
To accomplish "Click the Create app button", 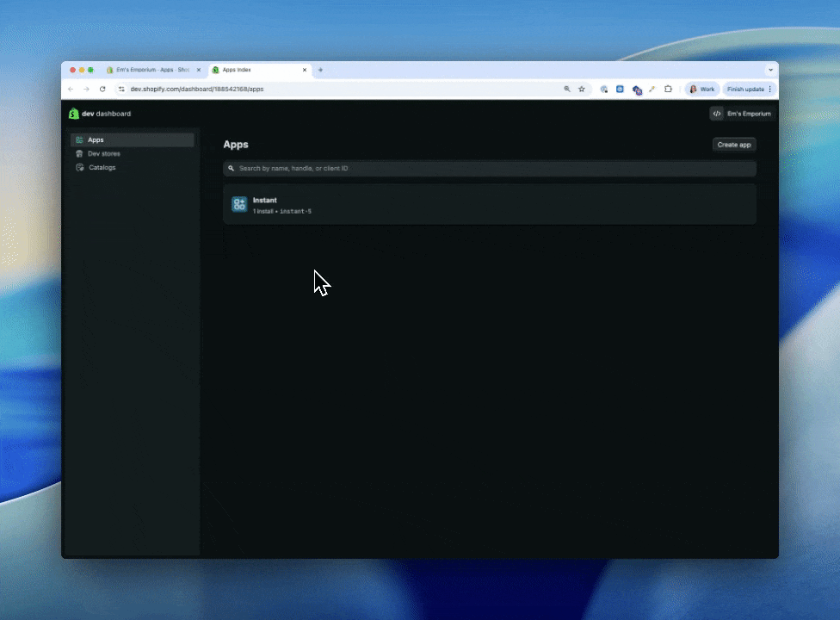I will point(733,145).
